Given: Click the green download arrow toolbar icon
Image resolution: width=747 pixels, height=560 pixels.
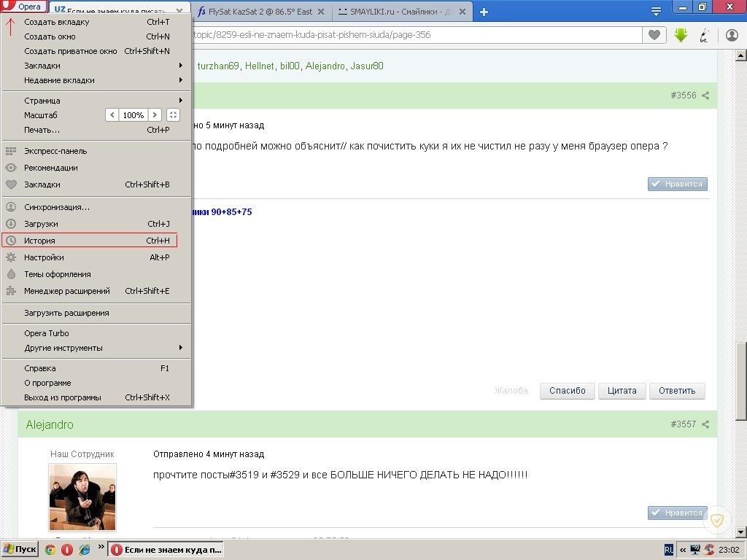Looking at the screenshot, I should (681, 35).
